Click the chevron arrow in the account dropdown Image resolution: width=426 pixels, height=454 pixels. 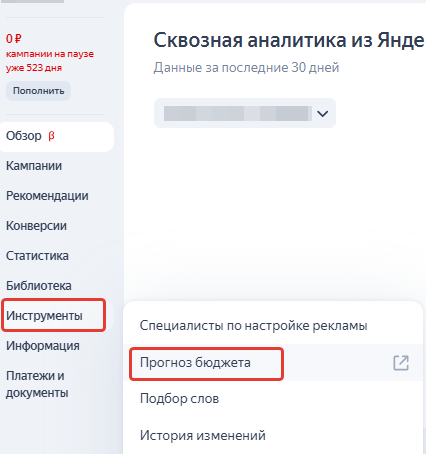point(322,114)
